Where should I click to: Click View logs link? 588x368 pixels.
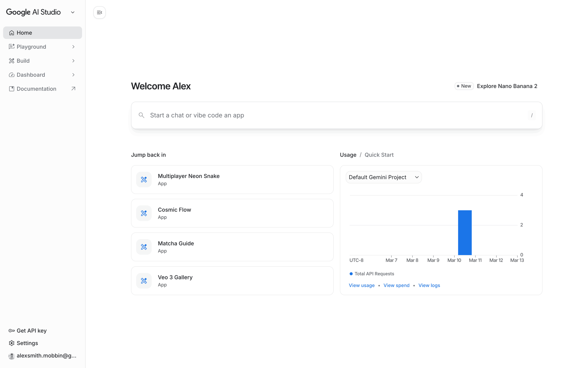coord(429,285)
